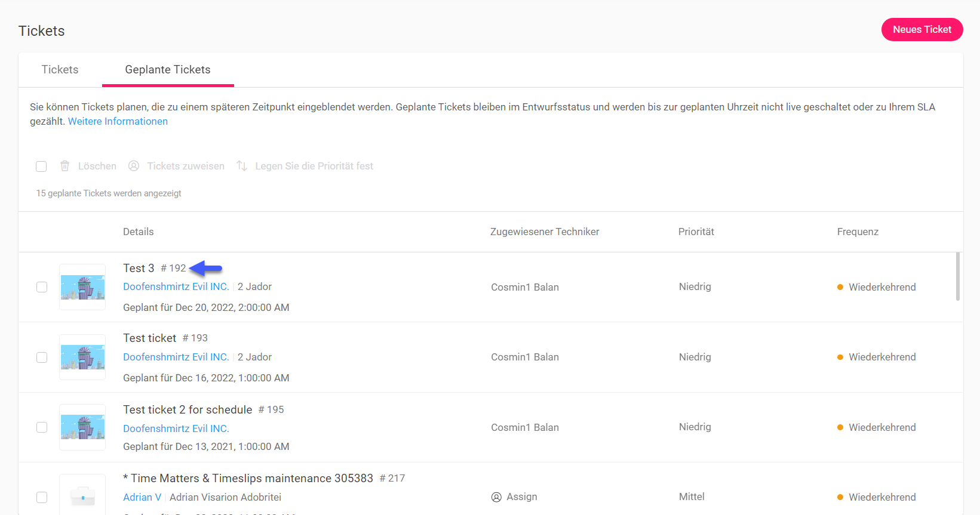Open Test ticket 2 for schedule title
This screenshot has width=980, height=515.
188,409
